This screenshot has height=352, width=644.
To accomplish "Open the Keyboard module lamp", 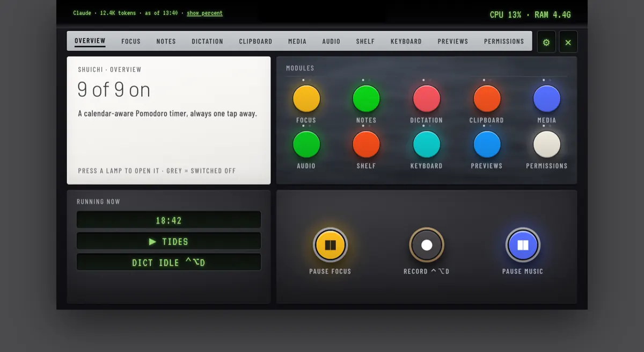I will click(427, 145).
